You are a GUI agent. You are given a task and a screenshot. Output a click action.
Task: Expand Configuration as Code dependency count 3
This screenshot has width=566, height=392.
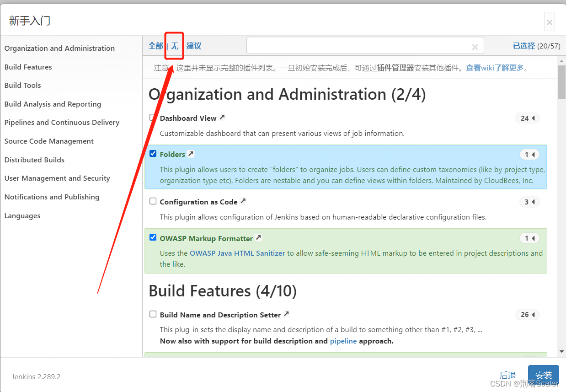click(530, 202)
